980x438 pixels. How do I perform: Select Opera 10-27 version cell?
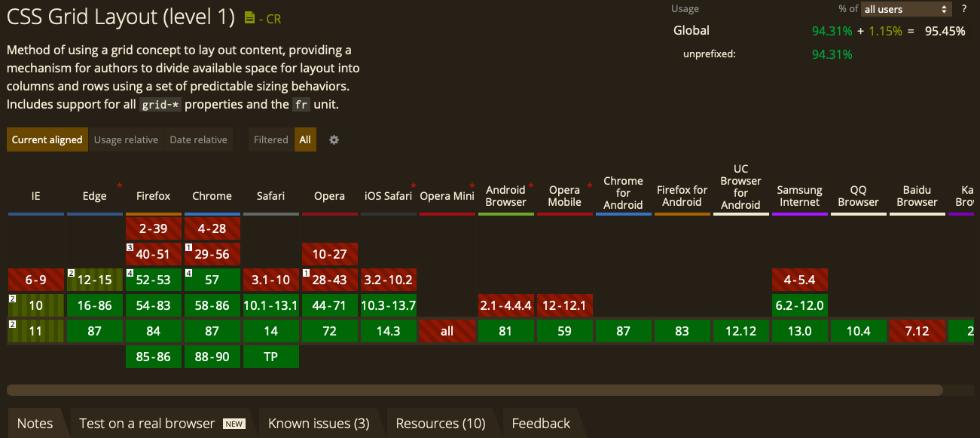pyautogui.click(x=330, y=255)
